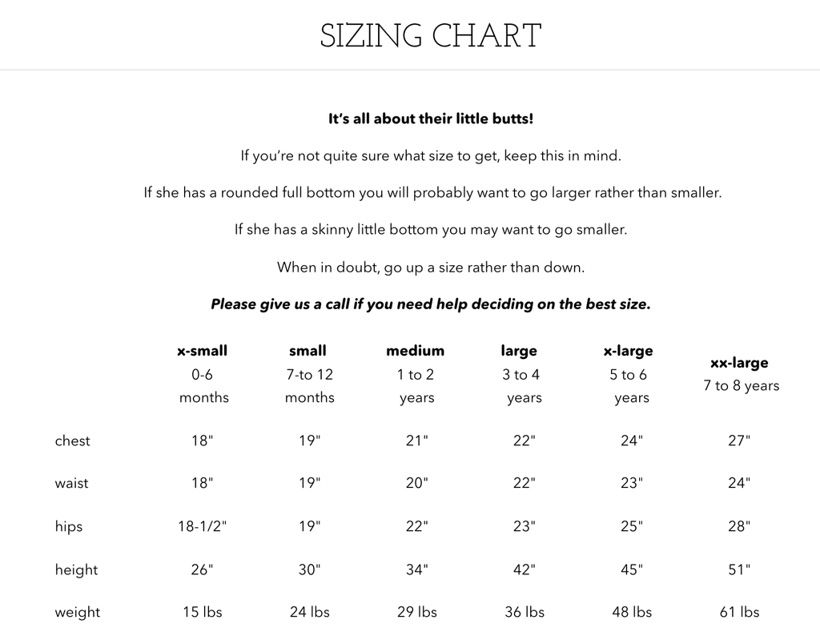Select the xx-large weight value 61 lbs

tap(739, 613)
